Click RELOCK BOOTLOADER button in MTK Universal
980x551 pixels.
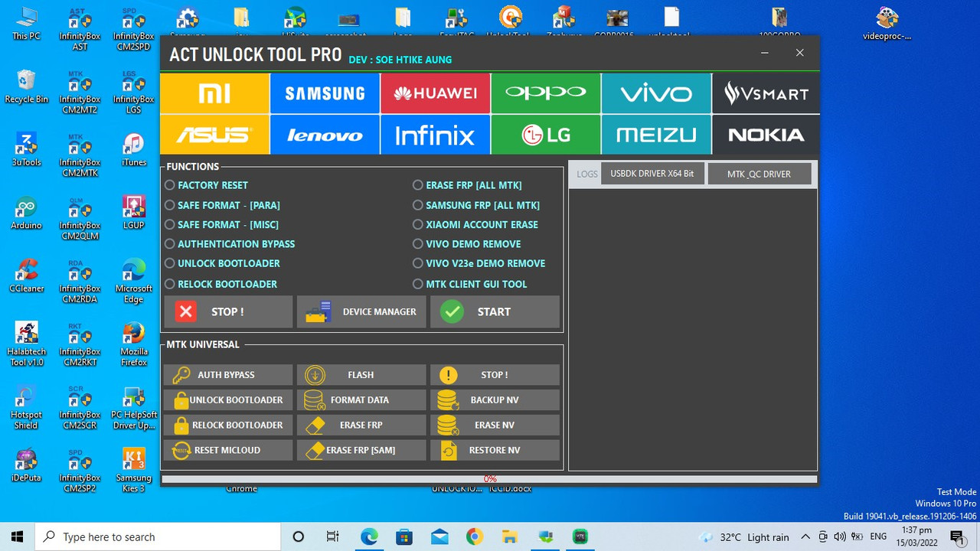coord(228,425)
